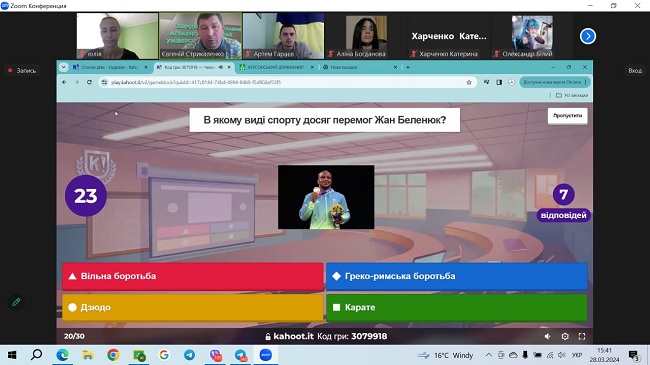The height and width of the screenshot is (365, 650).
Task: Open Zoom annotation pencil tool
Action: (x=16, y=302)
